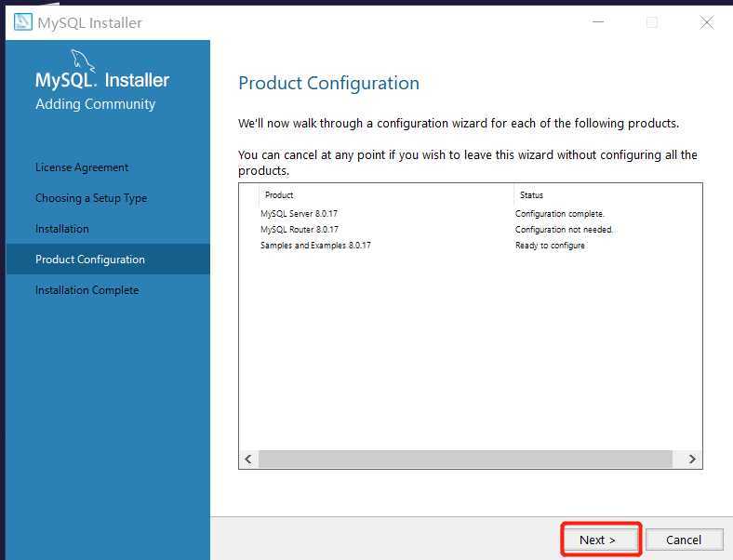The height and width of the screenshot is (560, 733).
Task: Click the 'Configuration complete.' status cell
Action: (560, 214)
